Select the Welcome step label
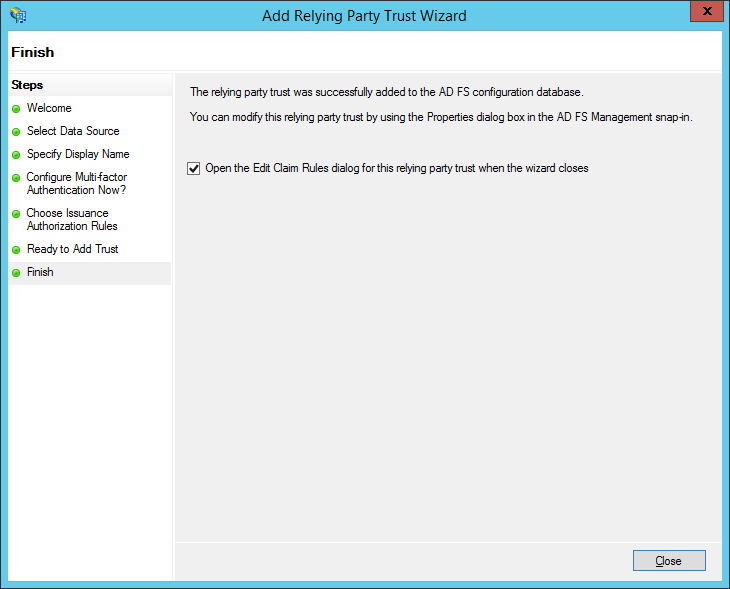 49,108
